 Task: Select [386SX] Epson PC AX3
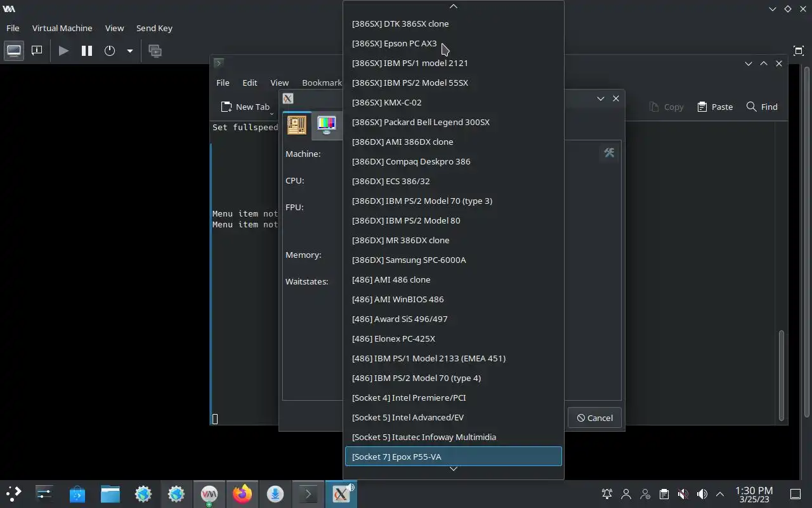[x=454, y=43]
